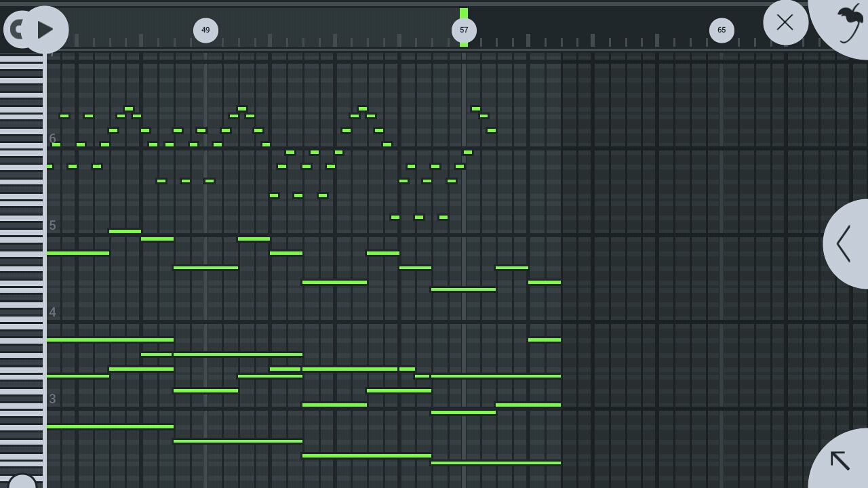Image resolution: width=868 pixels, height=488 pixels.
Task: Select the lowest long note at the left edge
Action: pos(108,427)
